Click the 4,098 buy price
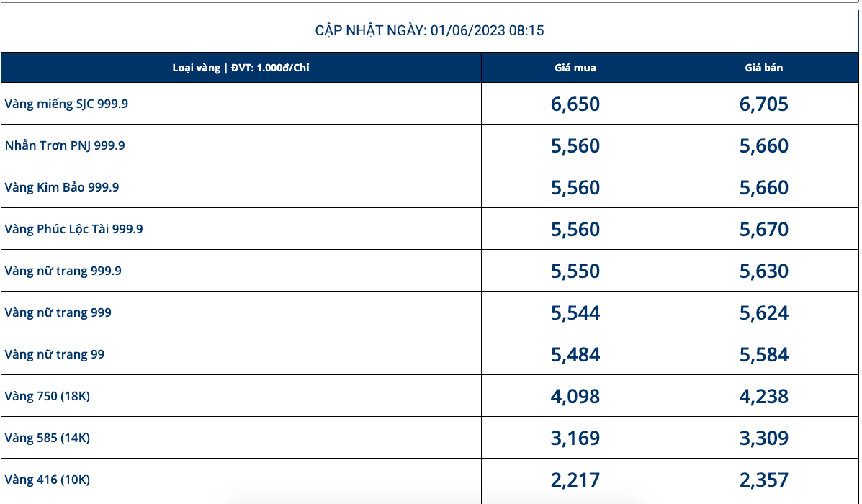This screenshot has height=504, width=862. (575, 397)
